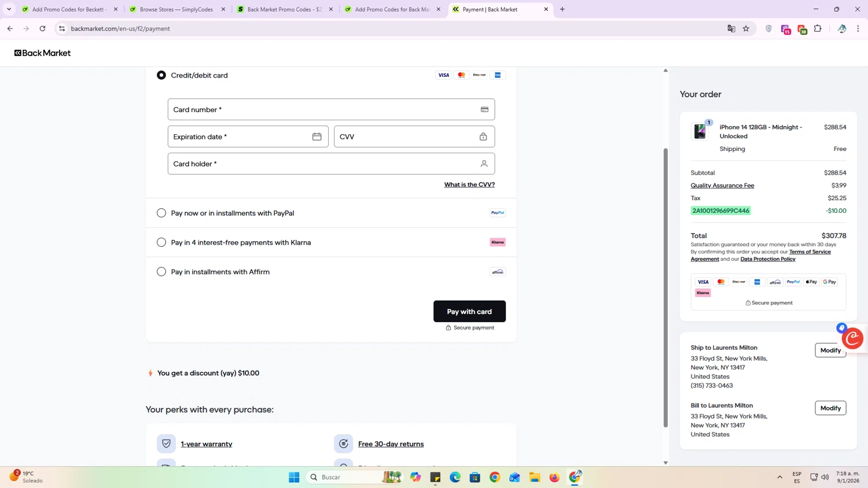Go back to the previous page
The image size is (868, 488).
point(10,28)
